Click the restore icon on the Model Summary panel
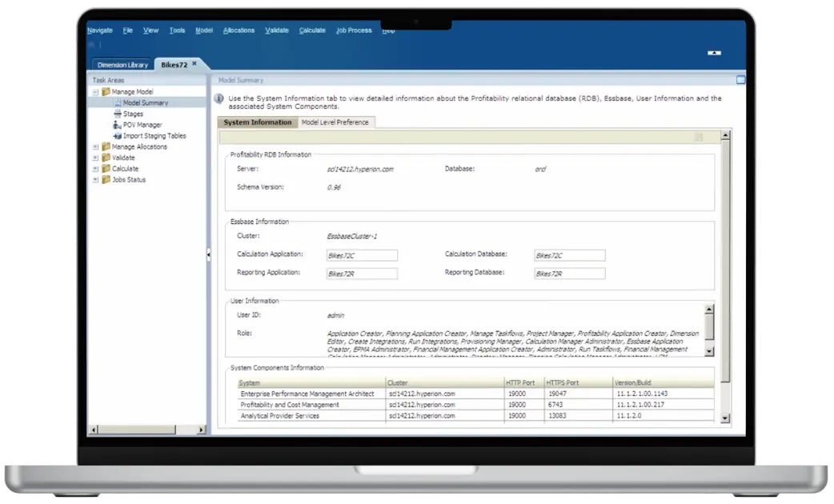The image size is (834, 504). [741, 80]
